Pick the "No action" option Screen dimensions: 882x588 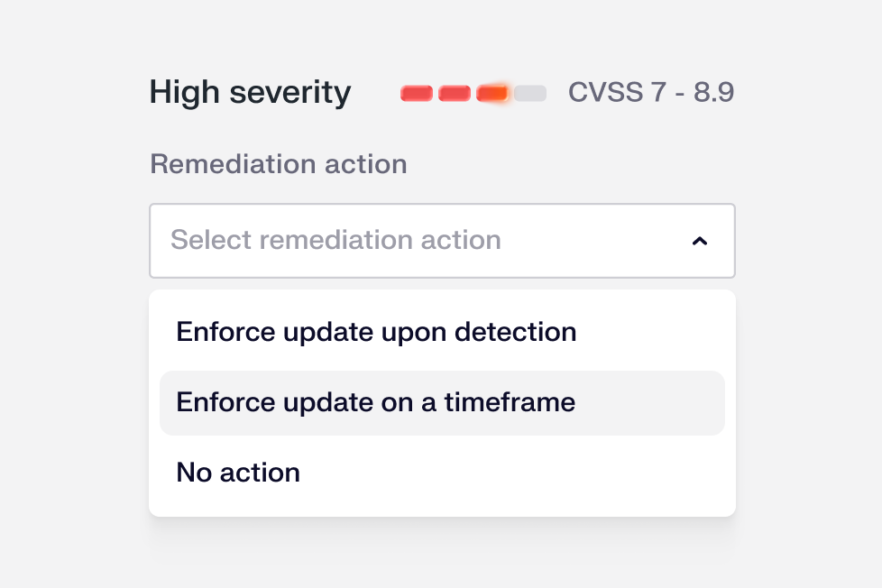coord(238,473)
